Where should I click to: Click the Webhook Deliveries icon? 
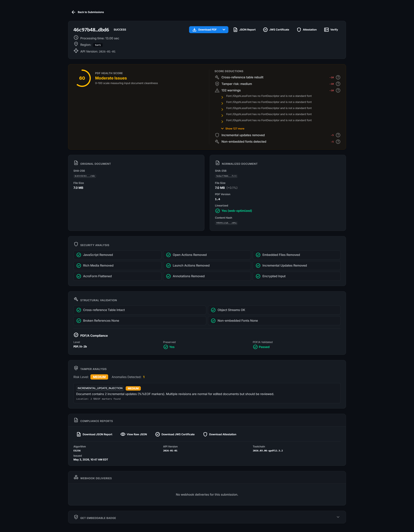point(76,477)
